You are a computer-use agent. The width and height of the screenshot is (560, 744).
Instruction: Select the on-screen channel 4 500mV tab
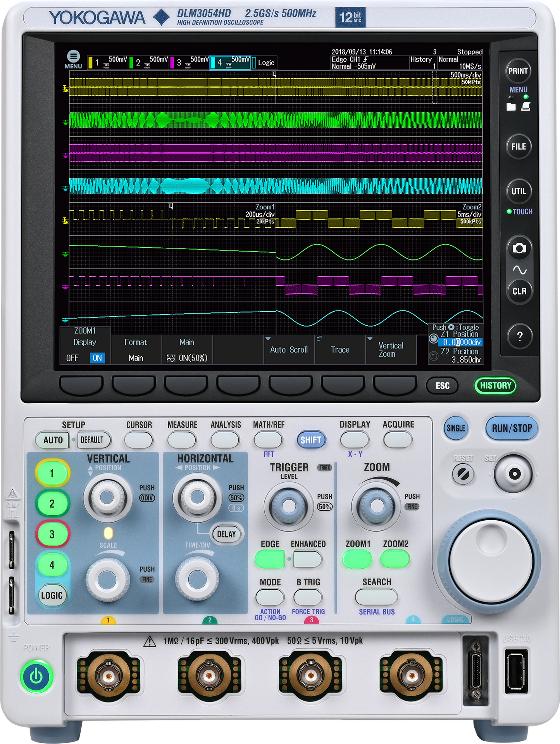tap(231, 62)
